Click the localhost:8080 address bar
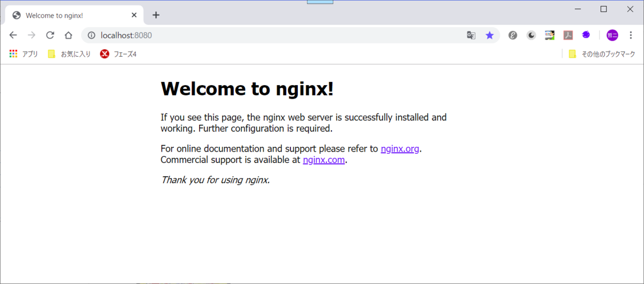Screen dimensions: 644x284 pyautogui.click(x=290, y=35)
